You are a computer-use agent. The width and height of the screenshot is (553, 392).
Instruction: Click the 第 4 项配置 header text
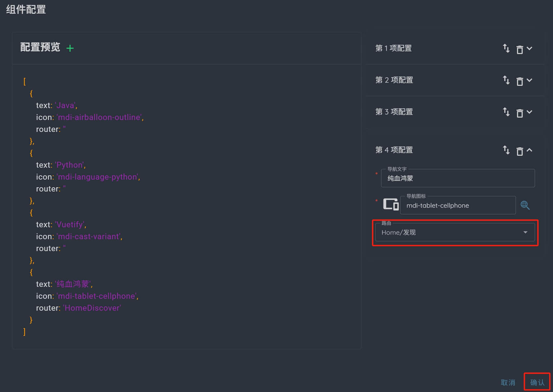tap(394, 150)
